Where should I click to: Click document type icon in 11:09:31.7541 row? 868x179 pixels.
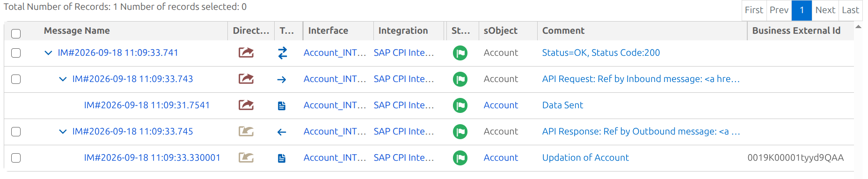282,106
